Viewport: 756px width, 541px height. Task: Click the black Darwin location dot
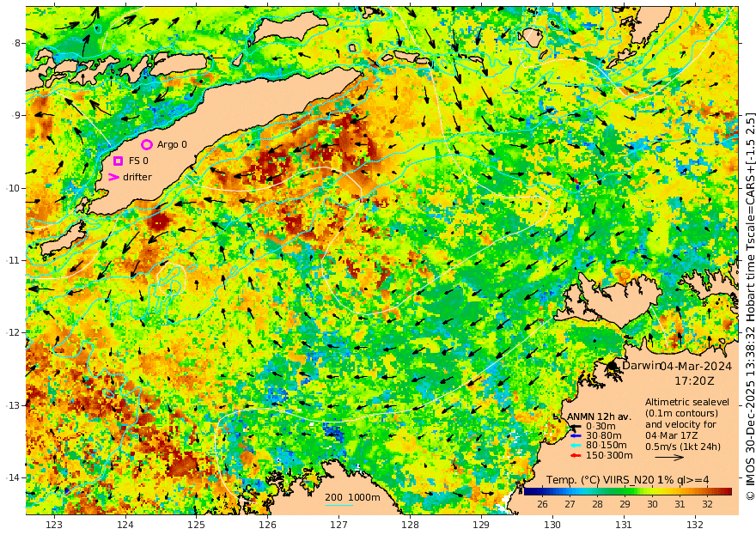point(613,366)
